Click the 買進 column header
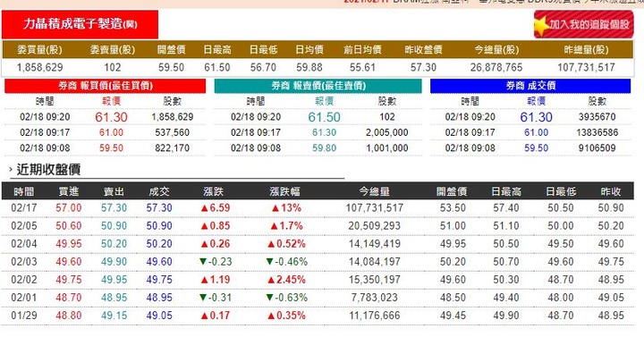Screen dimensions: 644x337 tap(69, 191)
